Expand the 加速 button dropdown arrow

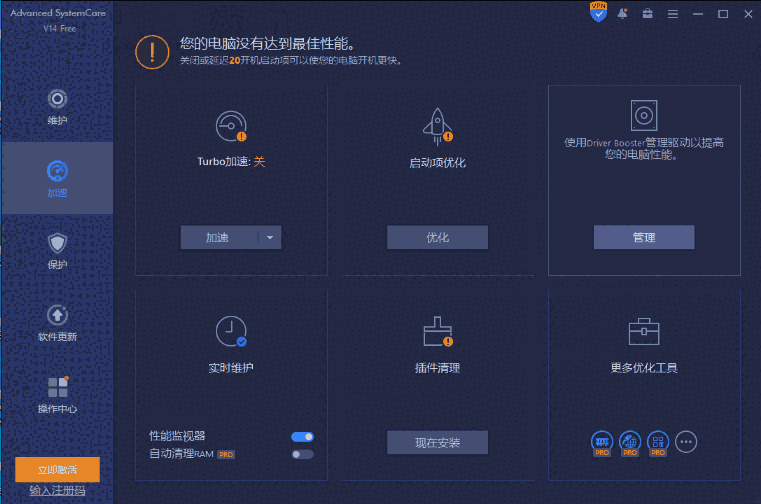270,237
